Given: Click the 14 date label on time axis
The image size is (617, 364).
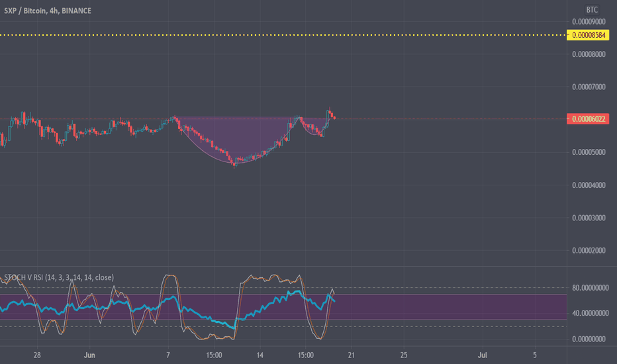Looking at the screenshot, I should [260, 355].
